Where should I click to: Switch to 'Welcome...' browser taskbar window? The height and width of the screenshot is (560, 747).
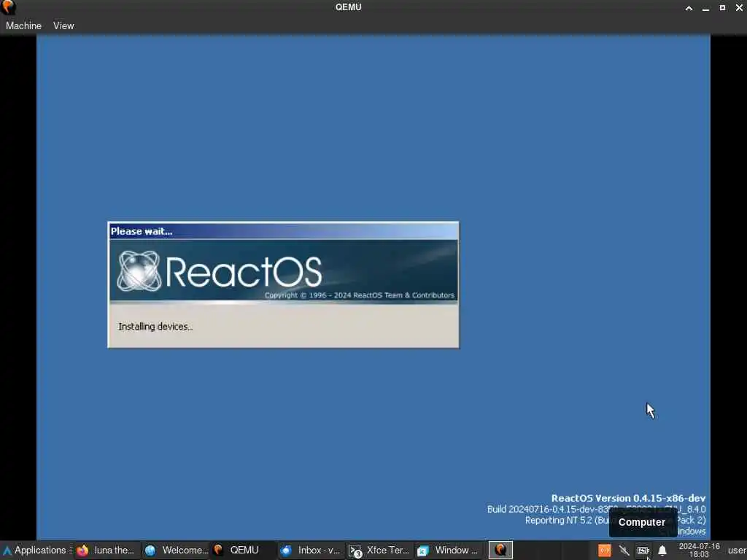click(176, 551)
